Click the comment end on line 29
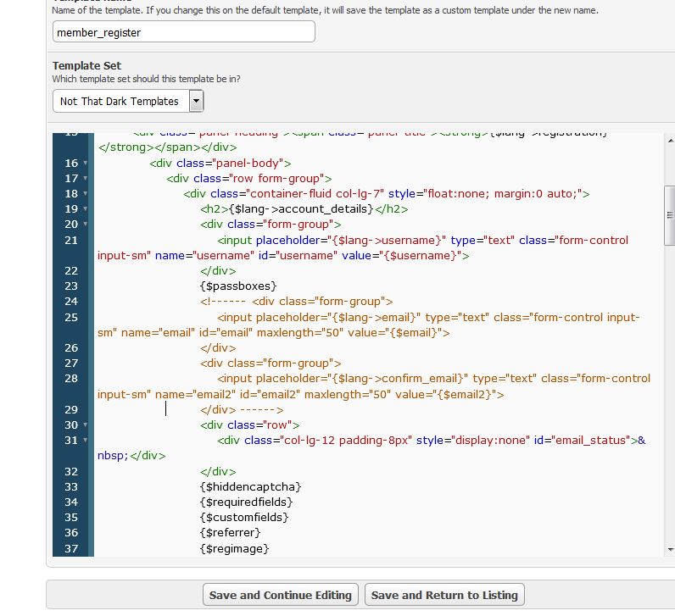The width and height of the screenshot is (675, 616). pos(261,409)
